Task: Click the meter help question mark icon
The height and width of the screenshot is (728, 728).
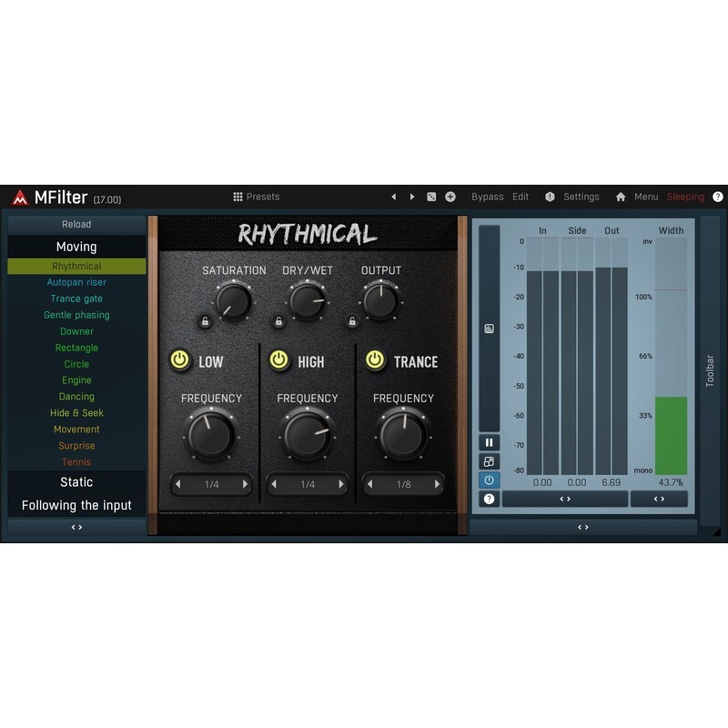Action: [489, 499]
